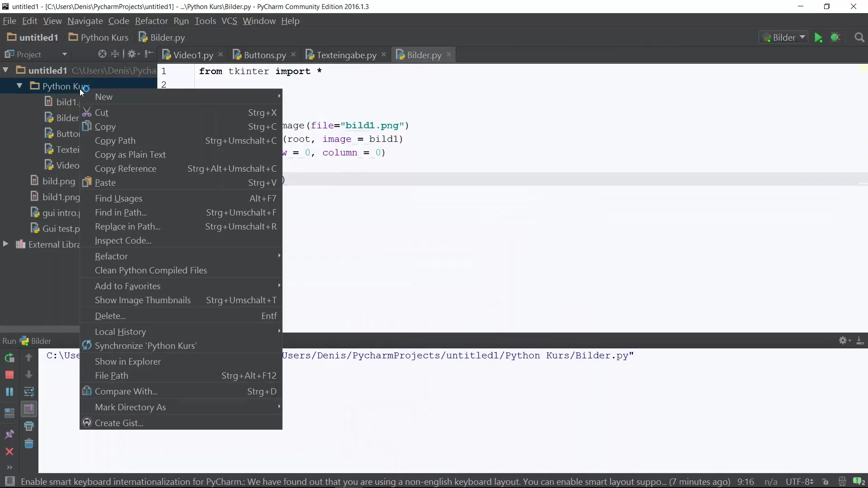This screenshot has width=868, height=488.
Task: Click the up stack trace arrow
Action: [x=28, y=358]
